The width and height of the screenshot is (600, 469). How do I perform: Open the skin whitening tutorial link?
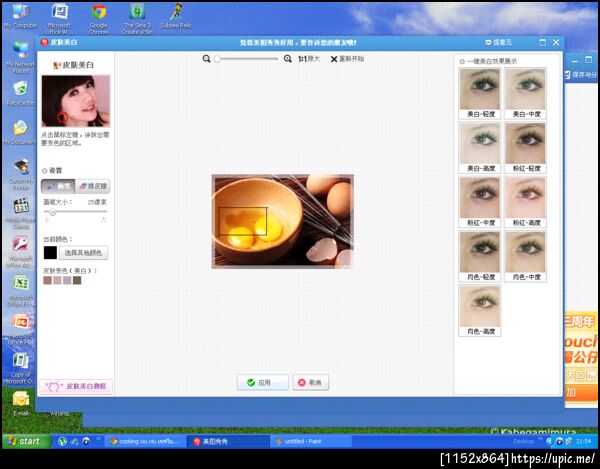76,386
